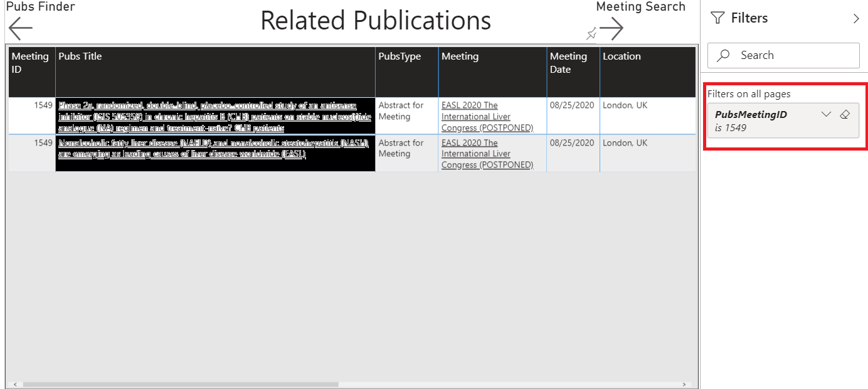Click the Meeting Date column header
Viewport: 868px width, 389px height.
click(568, 61)
